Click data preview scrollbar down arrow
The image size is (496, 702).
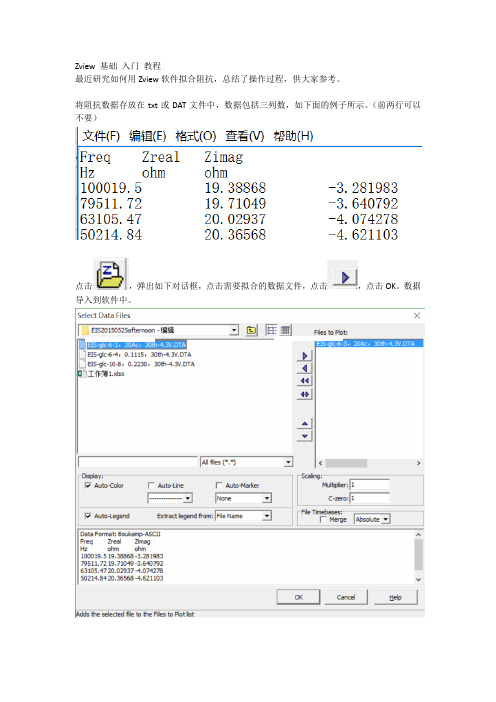click(x=419, y=579)
